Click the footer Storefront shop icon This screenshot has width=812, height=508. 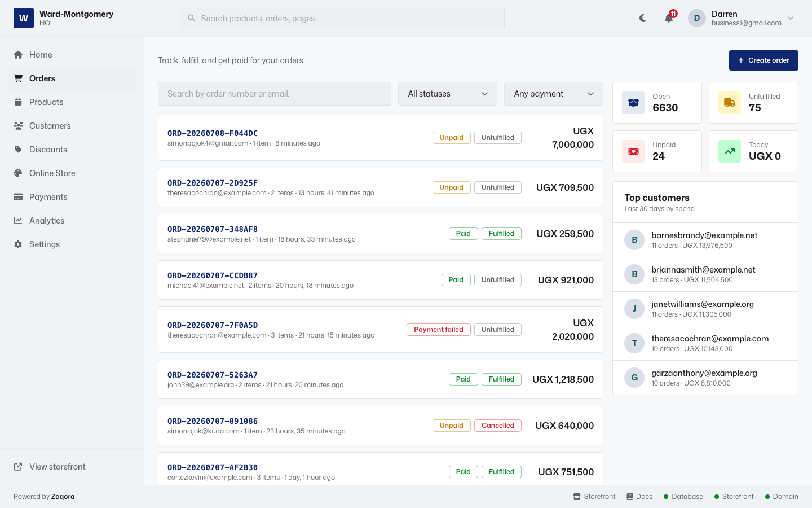click(x=577, y=497)
